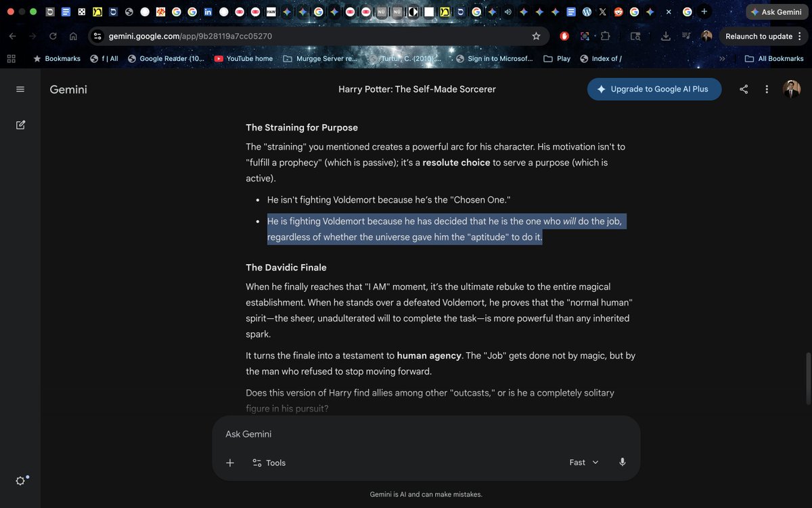Image resolution: width=812 pixels, height=508 pixels.
Task: Switch to the X (Twitter) tab
Action: point(602,12)
